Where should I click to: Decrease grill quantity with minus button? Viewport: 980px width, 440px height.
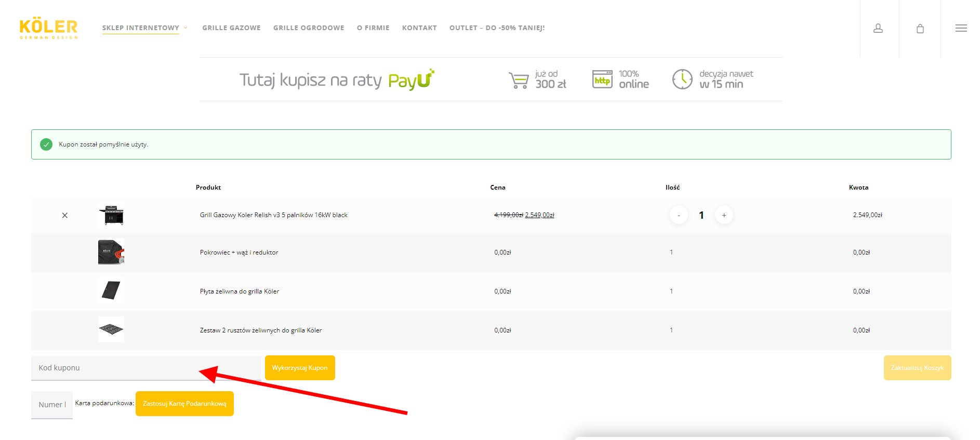coord(679,215)
